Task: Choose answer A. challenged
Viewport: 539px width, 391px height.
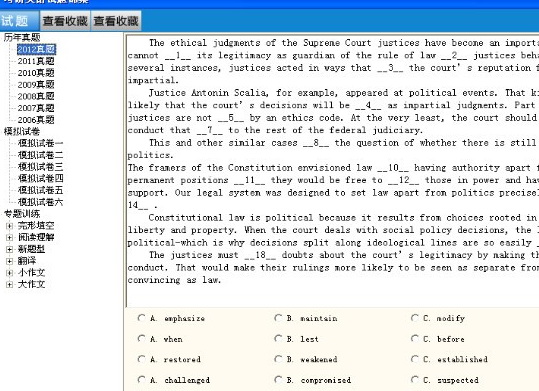Action: (x=141, y=379)
